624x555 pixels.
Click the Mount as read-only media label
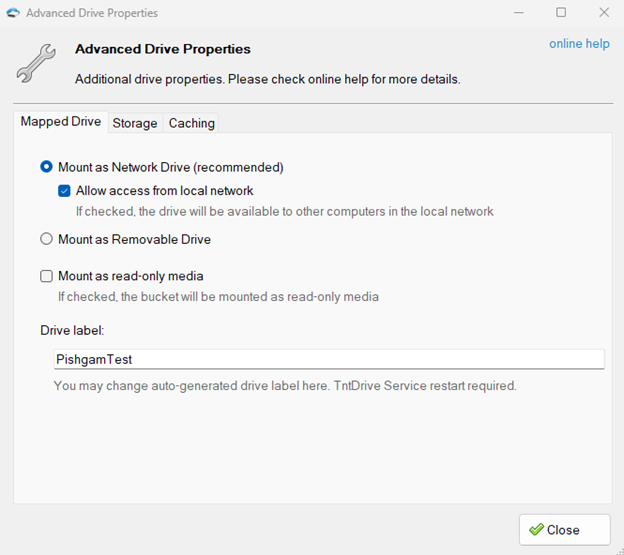tap(131, 276)
